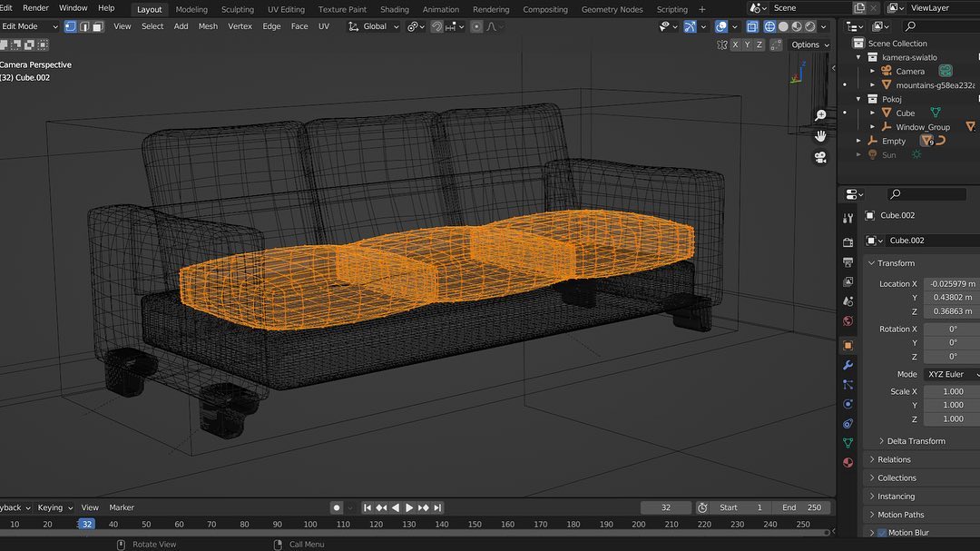Screen dimensions: 980x551
Task: Select the pan hand viewport gizmo
Action: coord(820,136)
